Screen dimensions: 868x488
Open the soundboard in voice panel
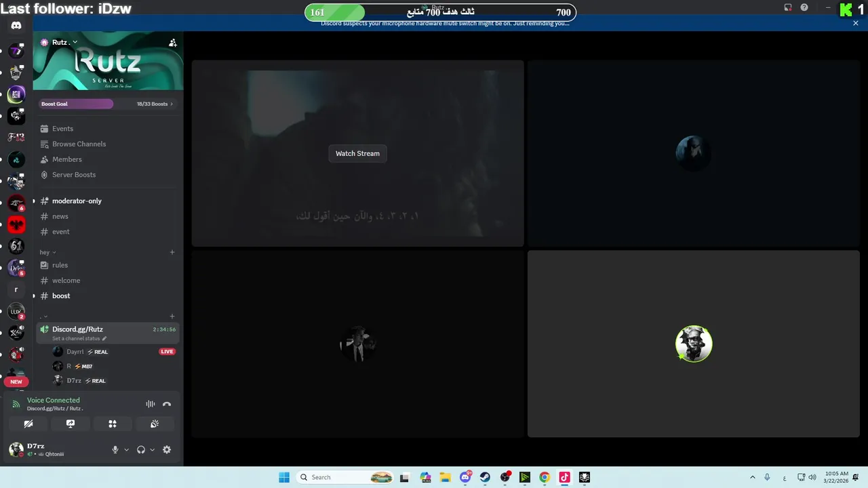[155, 424]
